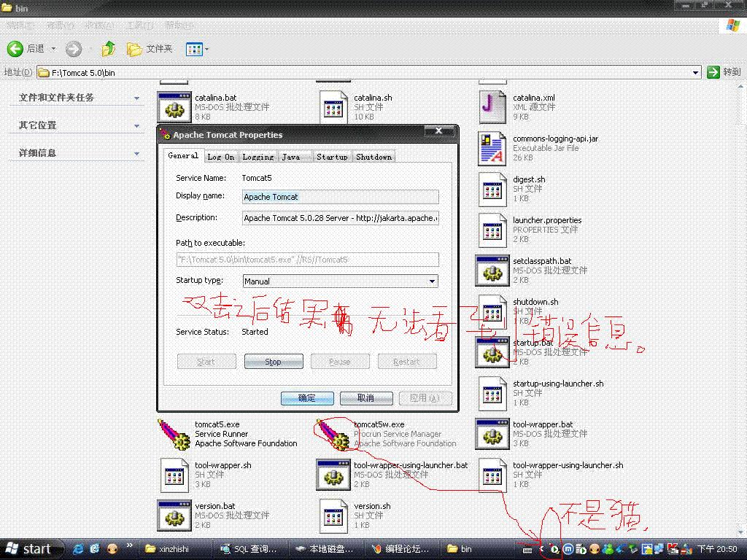Click the 确定 (OK) button
Viewport: 747px width, 560px height.
coord(307,398)
